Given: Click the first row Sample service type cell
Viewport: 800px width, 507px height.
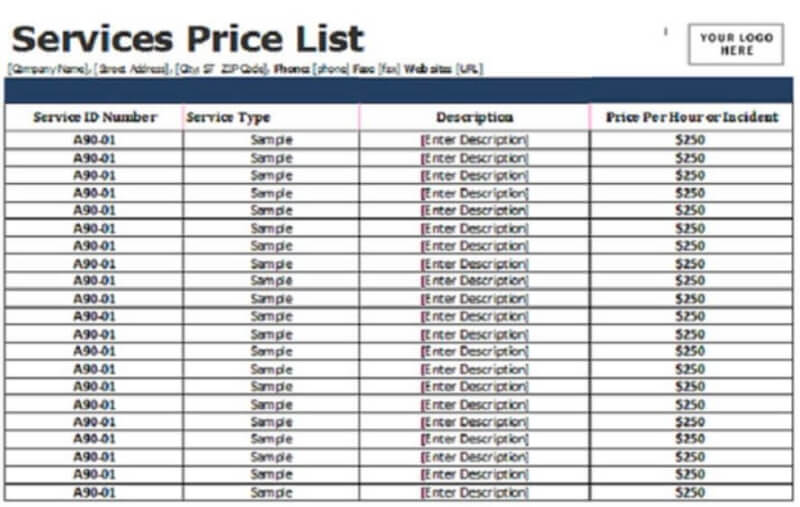Looking at the screenshot, I should point(271,140).
